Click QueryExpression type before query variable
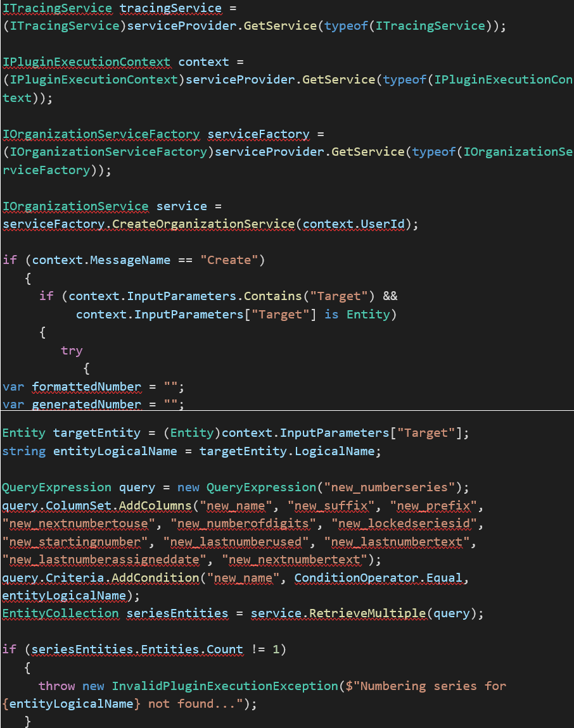 [56, 487]
